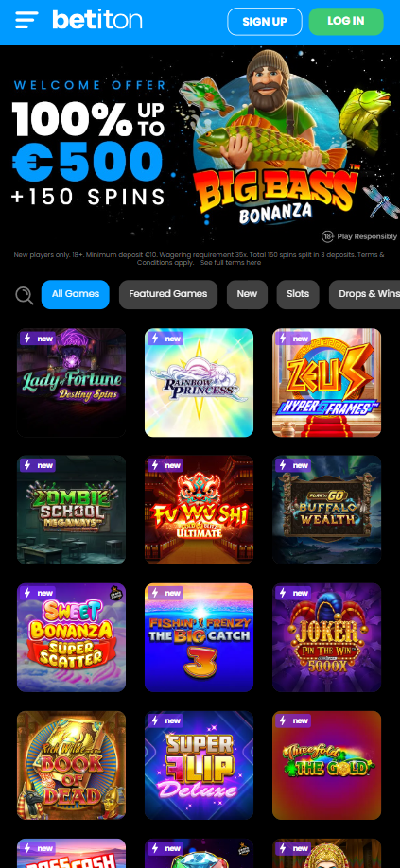Click the SIGN UP button
Viewport: 400px width, 868px height.
pos(265,22)
